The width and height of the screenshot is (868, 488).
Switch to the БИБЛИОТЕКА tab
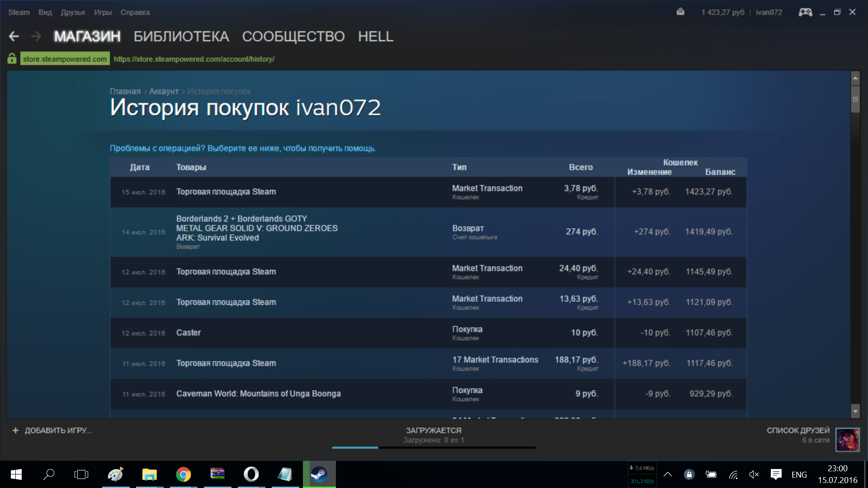tap(181, 36)
